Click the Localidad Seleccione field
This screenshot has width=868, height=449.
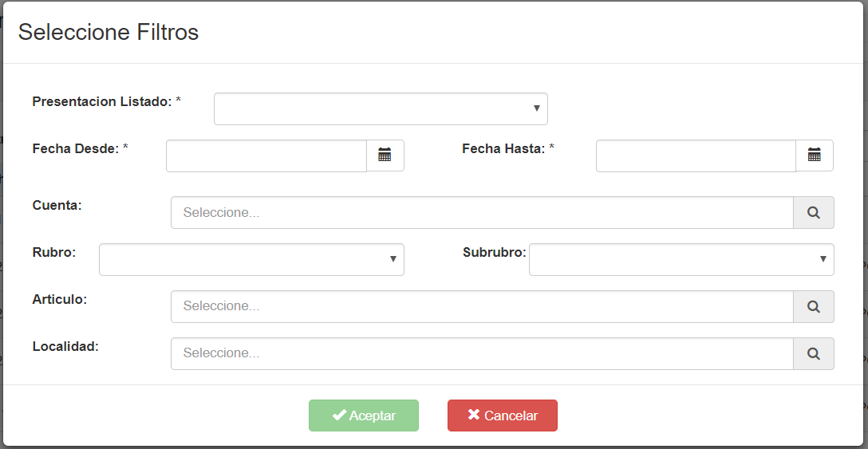[482, 354]
